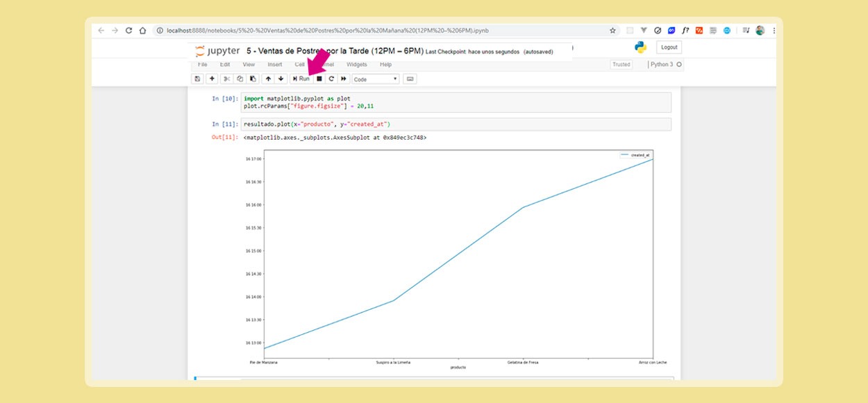Click the 16:15:00 y-axis tick label
Image resolution: width=868 pixels, height=403 pixels.
(253, 251)
